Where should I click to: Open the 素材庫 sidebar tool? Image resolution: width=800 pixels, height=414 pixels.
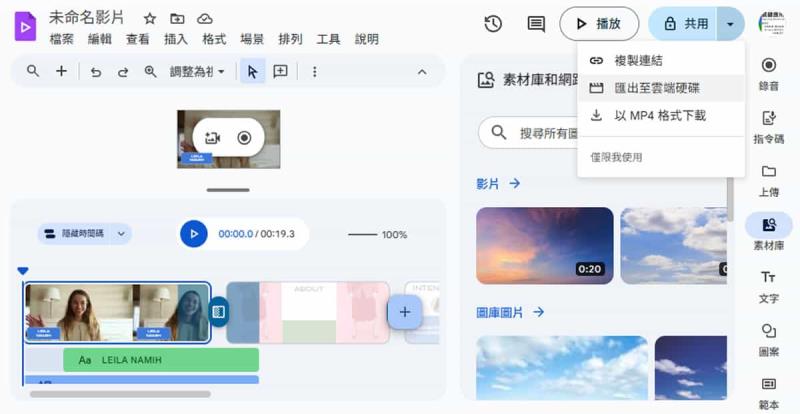(768, 233)
